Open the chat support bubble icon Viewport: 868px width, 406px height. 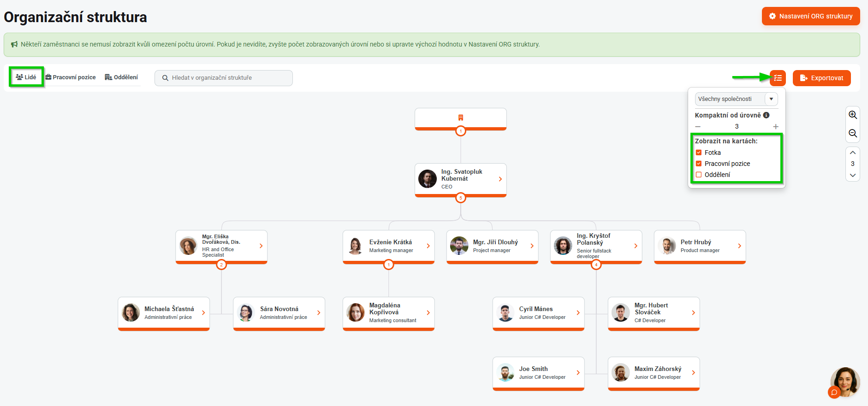click(x=834, y=392)
